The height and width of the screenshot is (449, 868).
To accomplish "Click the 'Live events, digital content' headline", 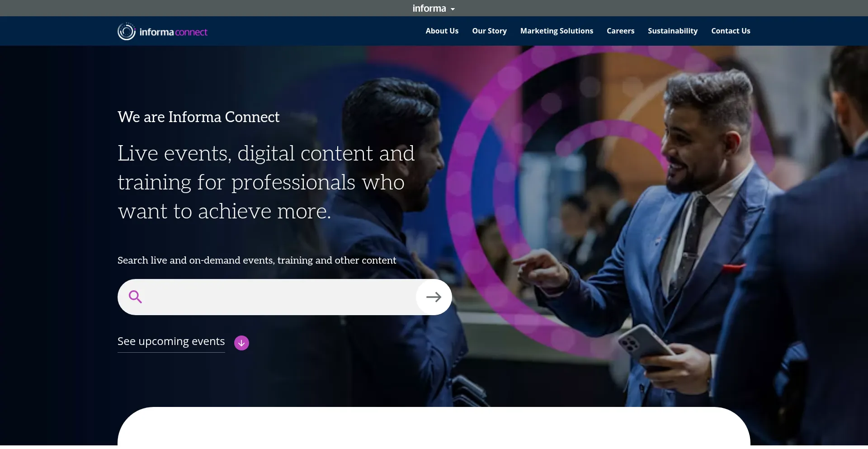I will (x=266, y=182).
